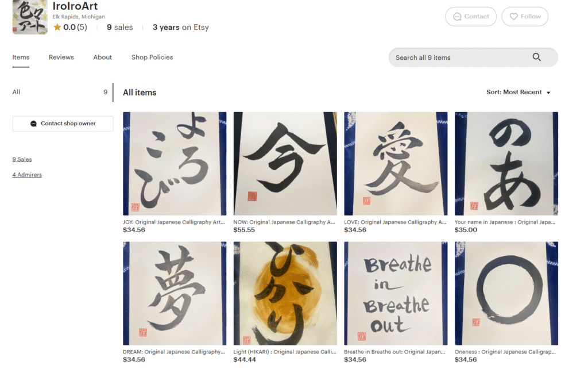Screen dimensions: 588x369
Task: Open the 9 Sales link
Action: tap(22, 159)
